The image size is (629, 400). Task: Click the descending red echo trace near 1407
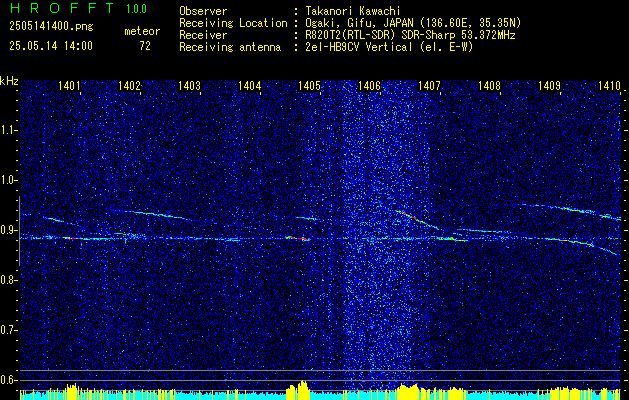click(x=417, y=221)
